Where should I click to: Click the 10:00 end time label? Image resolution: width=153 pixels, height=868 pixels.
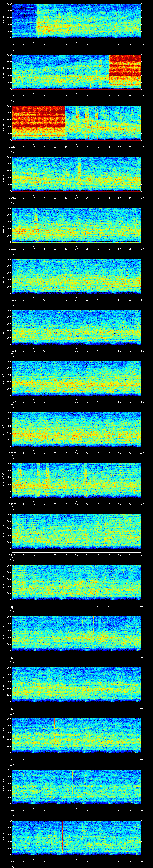tap(141, 453)
